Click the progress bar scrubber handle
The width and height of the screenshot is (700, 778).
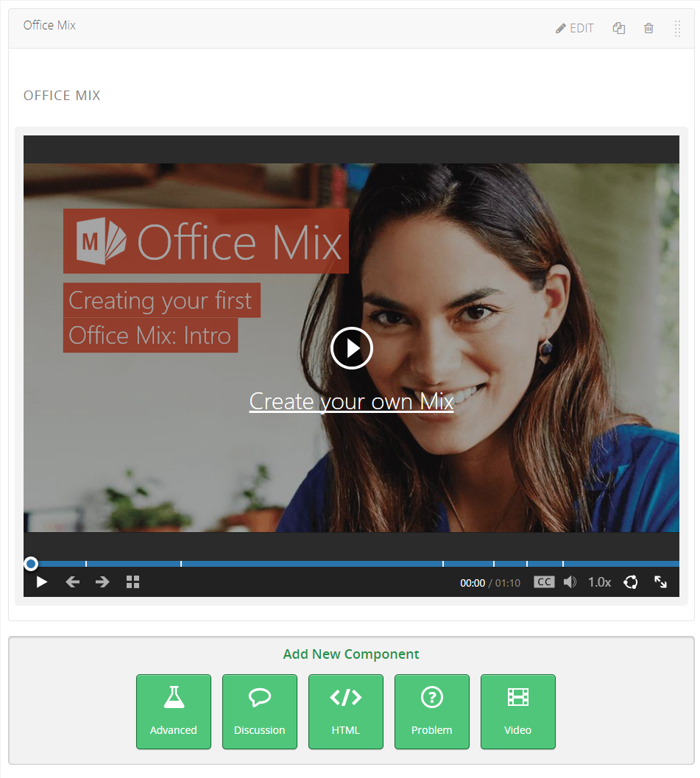(x=31, y=564)
